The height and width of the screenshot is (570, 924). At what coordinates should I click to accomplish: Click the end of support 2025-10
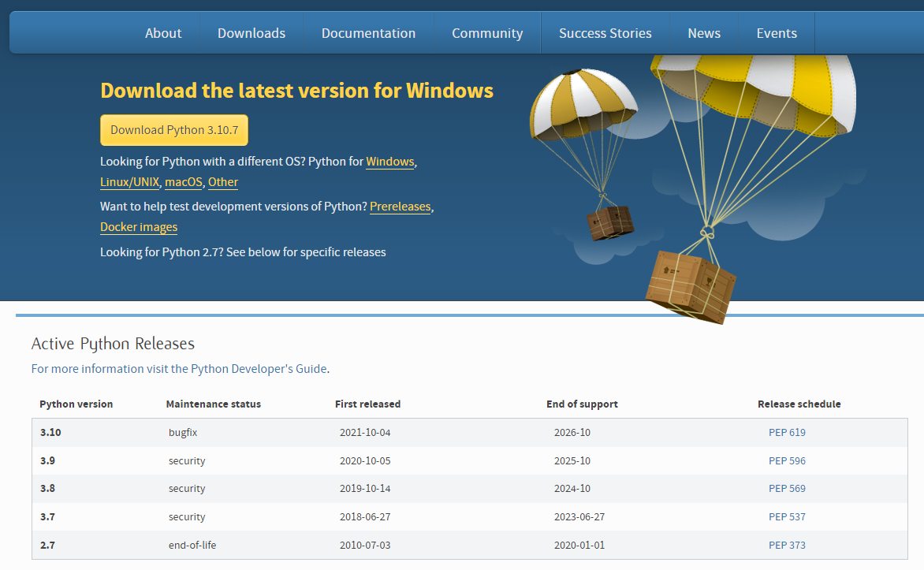572,460
